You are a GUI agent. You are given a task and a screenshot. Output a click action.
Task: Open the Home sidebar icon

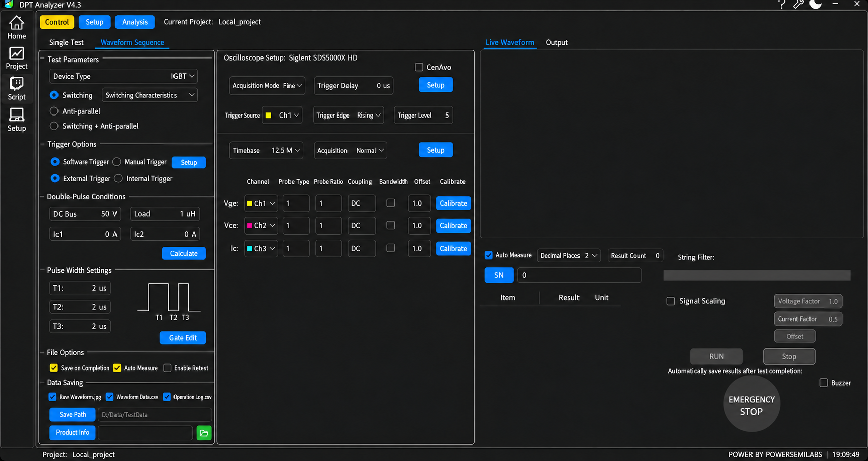tap(16, 27)
